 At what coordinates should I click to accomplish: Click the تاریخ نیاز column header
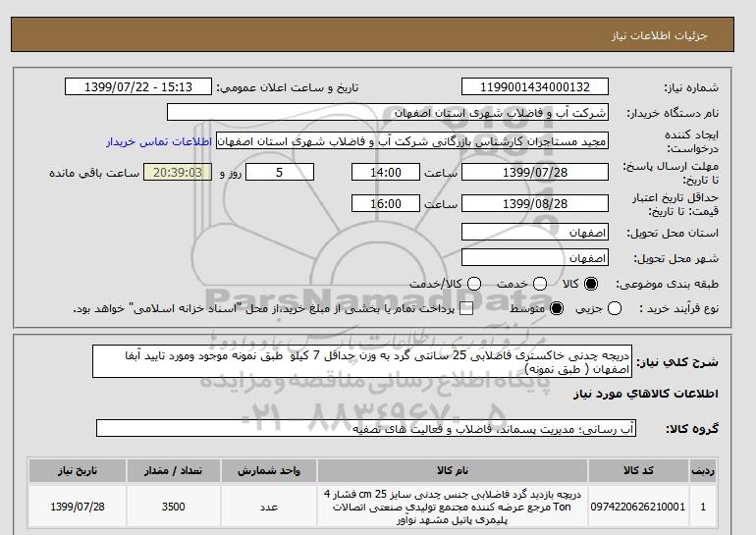point(78,470)
